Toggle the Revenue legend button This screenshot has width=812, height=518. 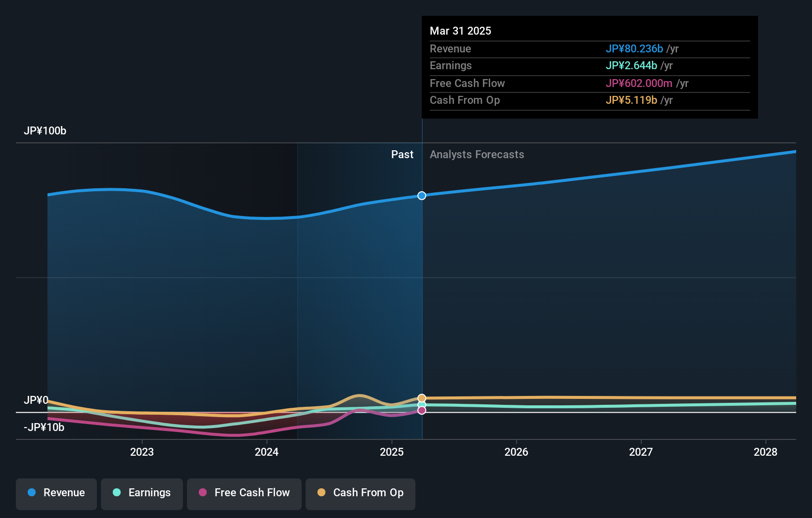pyautogui.click(x=56, y=494)
